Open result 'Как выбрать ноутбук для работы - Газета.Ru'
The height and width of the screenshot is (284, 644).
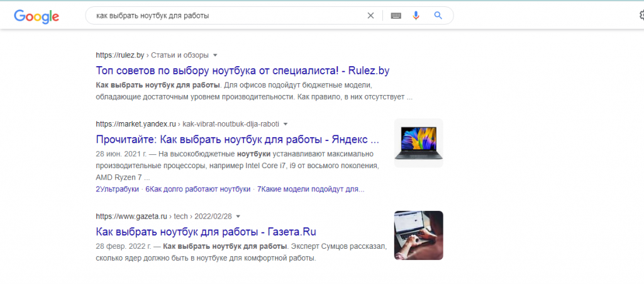(206, 231)
